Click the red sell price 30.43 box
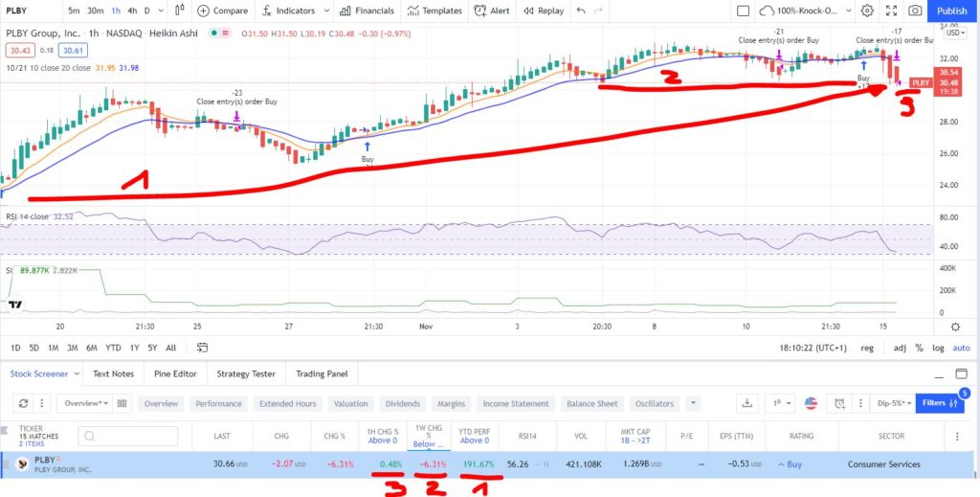This screenshot has width=980, height=497. 19,51
